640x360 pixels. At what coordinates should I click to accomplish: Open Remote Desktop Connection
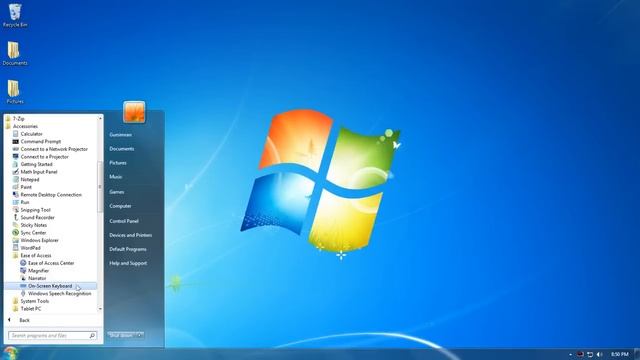point(47,195)
